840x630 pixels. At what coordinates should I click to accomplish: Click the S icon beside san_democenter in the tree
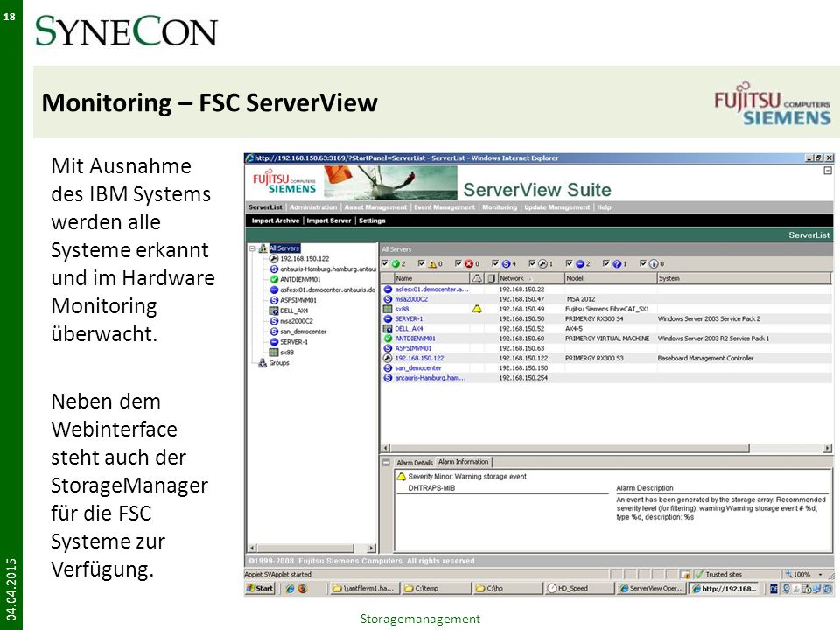click(x=274, y=332)
